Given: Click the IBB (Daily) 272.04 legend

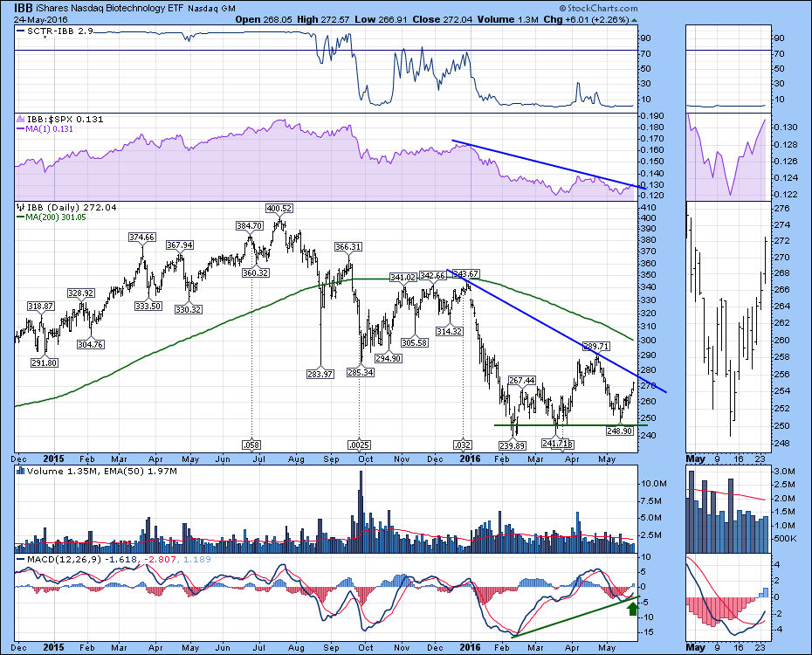Looking at the screenshot, I should coord(72,208).
